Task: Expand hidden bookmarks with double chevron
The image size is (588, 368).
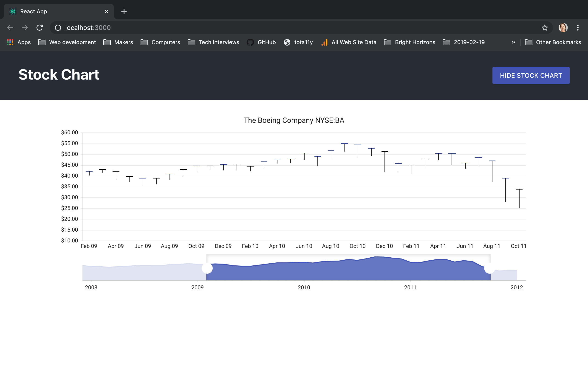Action: (513, 42)
